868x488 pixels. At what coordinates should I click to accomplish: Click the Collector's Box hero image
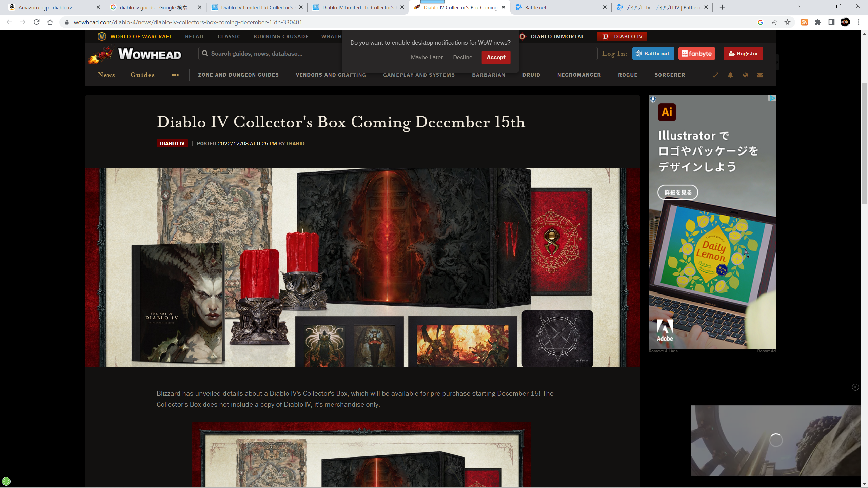click(x=362, y=267)
